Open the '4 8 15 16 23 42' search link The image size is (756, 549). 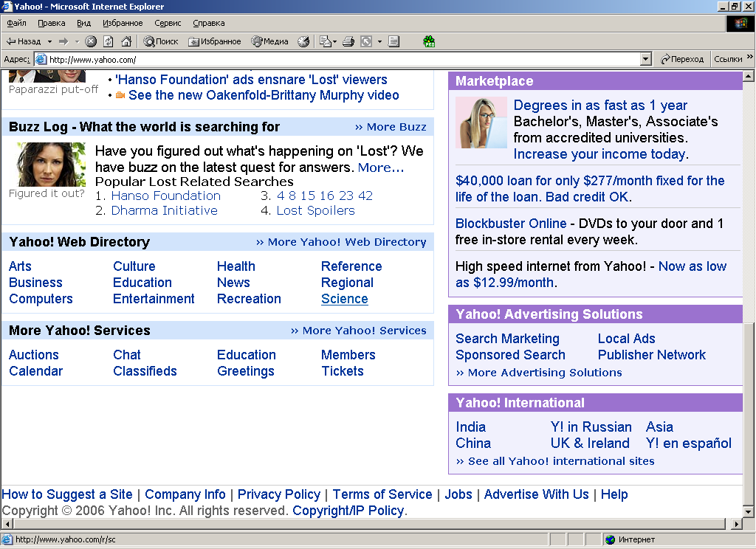tap(325, 196)
